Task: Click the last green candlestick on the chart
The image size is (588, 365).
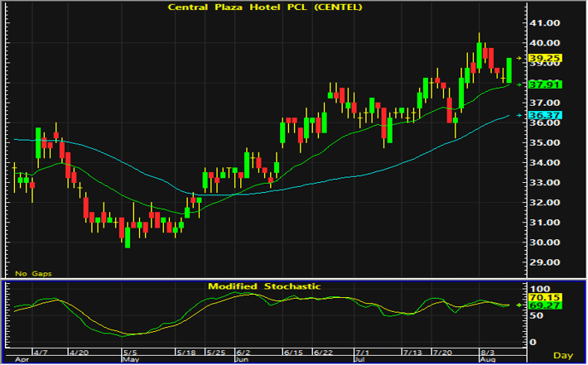Action: click(x=508, y=70)
